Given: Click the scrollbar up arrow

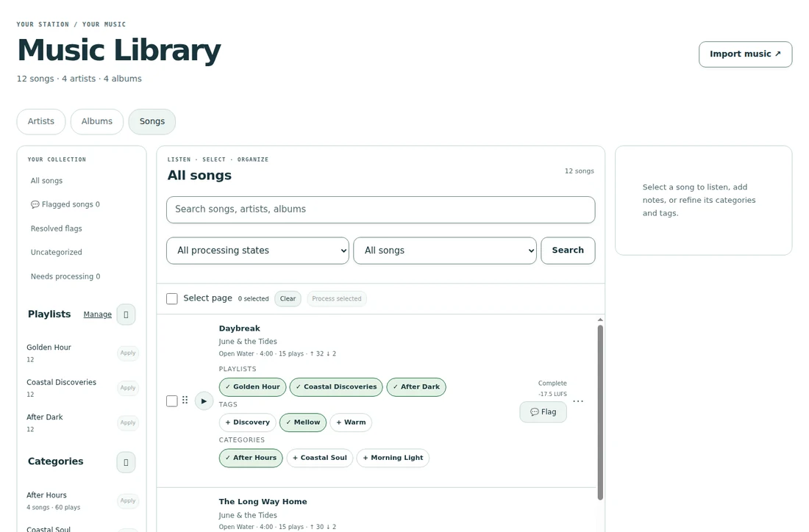Looking at the screenshot, I should click(600, 320).
